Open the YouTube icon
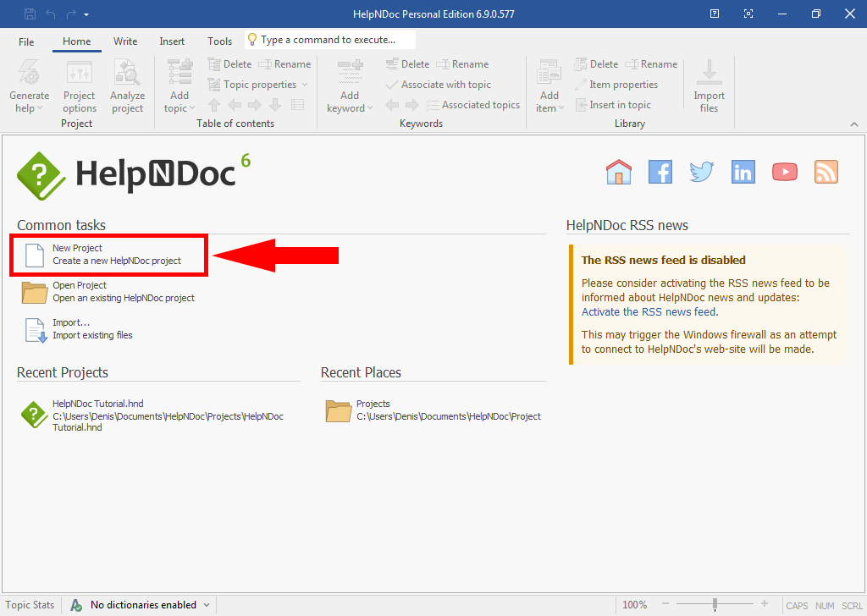Screen dimensions: 867x616 (x=785, y=172)
